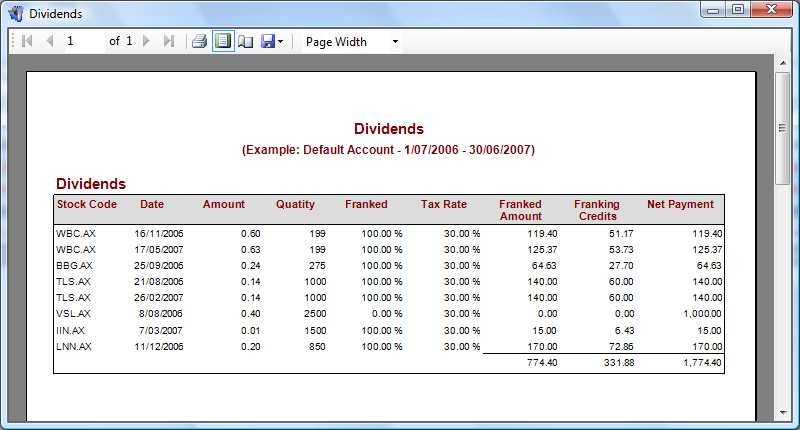
Task: Click the Franking Credits column header
Action: point(597,210)
